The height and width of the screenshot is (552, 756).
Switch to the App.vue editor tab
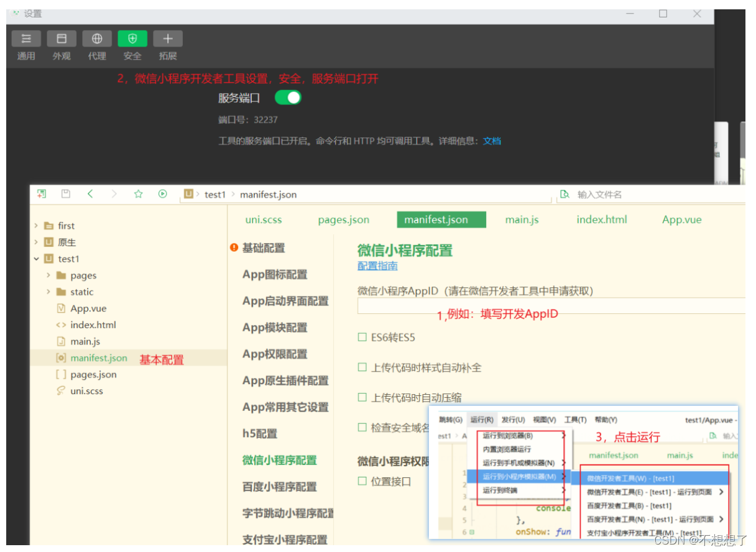click(682, 219)
